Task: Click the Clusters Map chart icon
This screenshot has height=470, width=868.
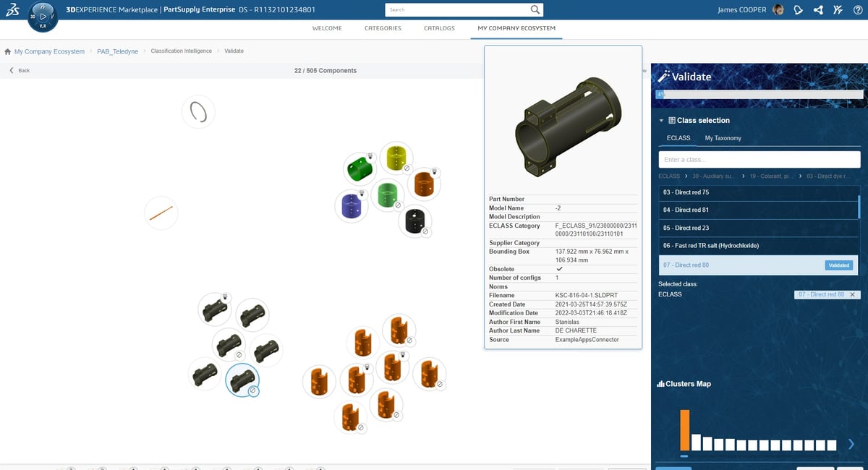Action: coord(660,384)
